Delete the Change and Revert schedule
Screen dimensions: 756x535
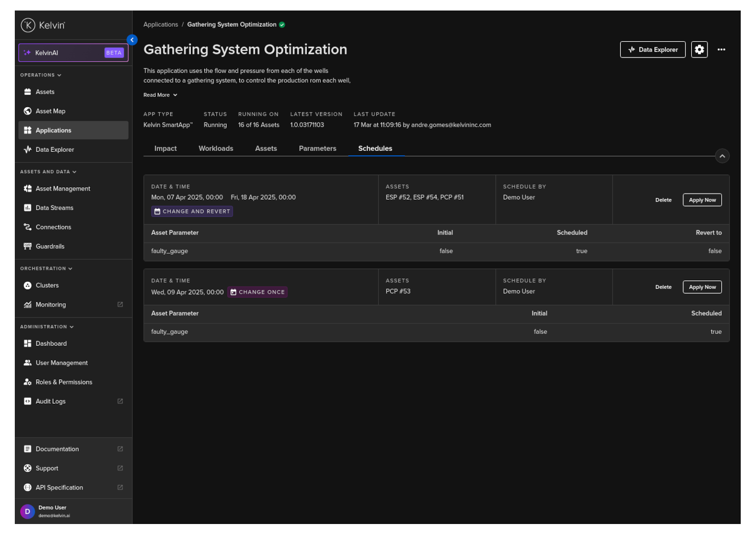(x=663, y=200)
